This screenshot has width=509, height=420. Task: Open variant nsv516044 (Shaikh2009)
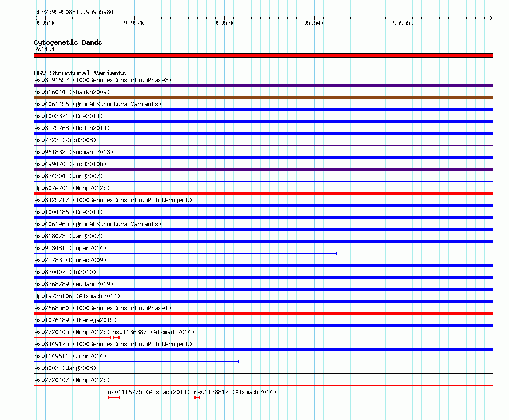[x=72, y=92]
